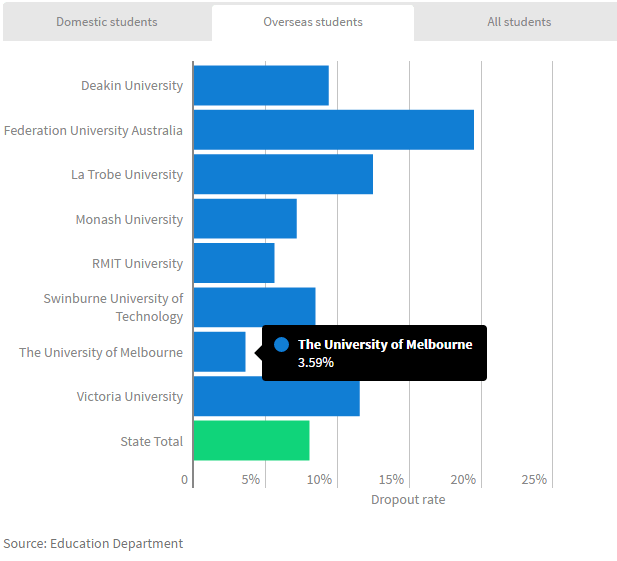
Task: Click the RMIT University axis label
Action: pos(137,264)
